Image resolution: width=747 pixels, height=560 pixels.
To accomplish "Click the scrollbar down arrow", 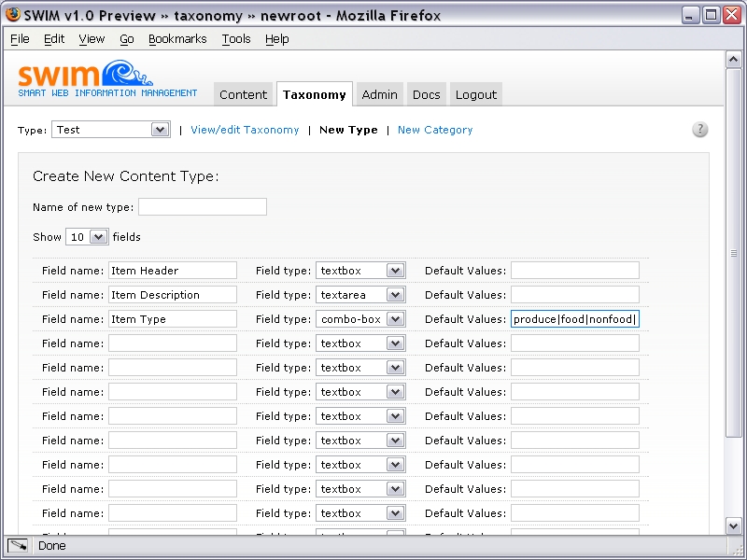I will [x=734, y=526].
